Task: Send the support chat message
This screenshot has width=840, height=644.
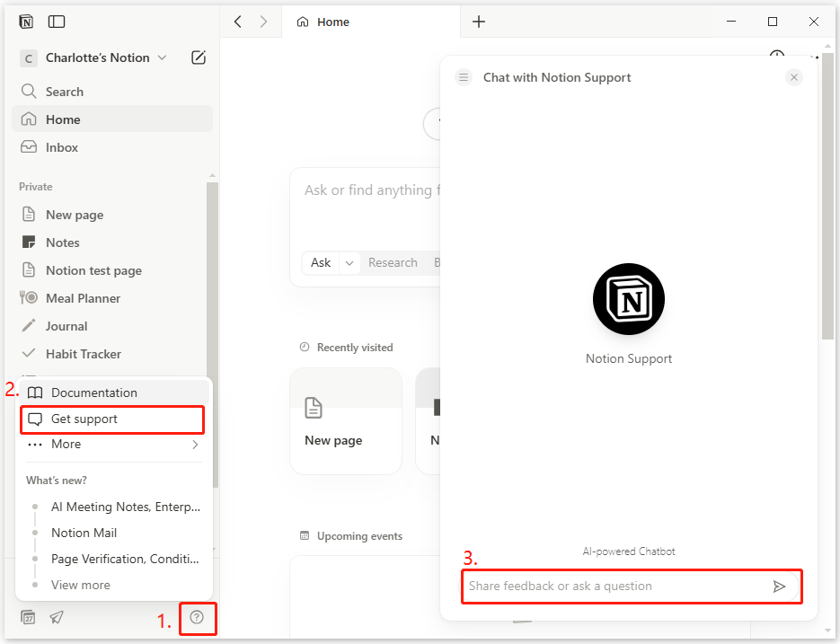Action: pyautogui.click(x=780, y=587)
